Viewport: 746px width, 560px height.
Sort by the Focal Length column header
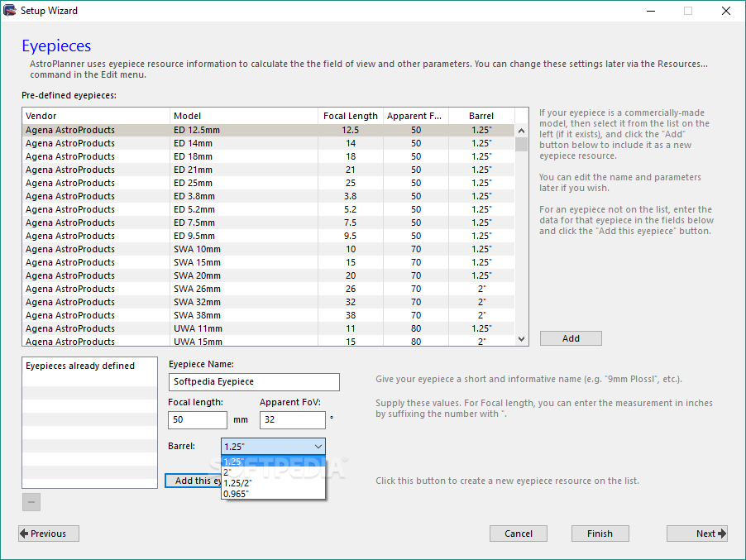351,116
